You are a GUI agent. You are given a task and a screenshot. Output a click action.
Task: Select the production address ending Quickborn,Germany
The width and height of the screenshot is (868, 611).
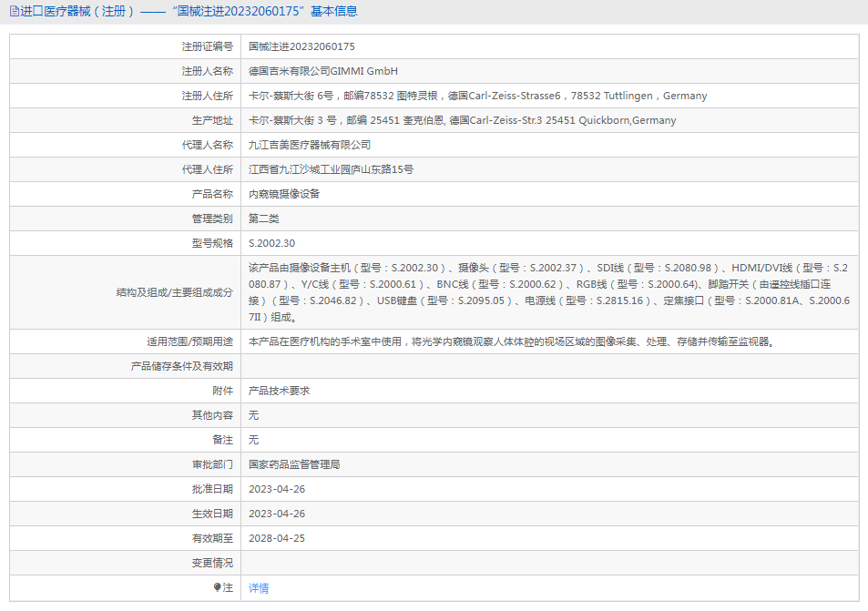[x=462, y=120]
